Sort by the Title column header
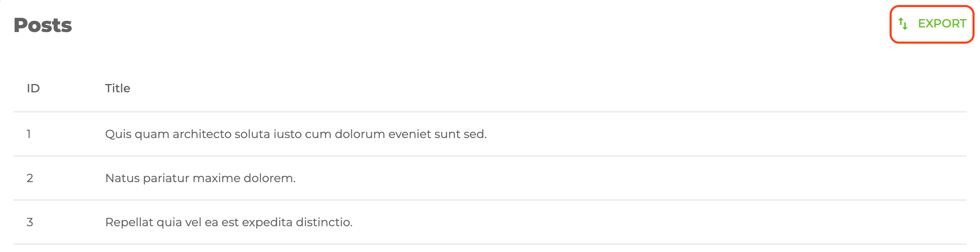 118,88
